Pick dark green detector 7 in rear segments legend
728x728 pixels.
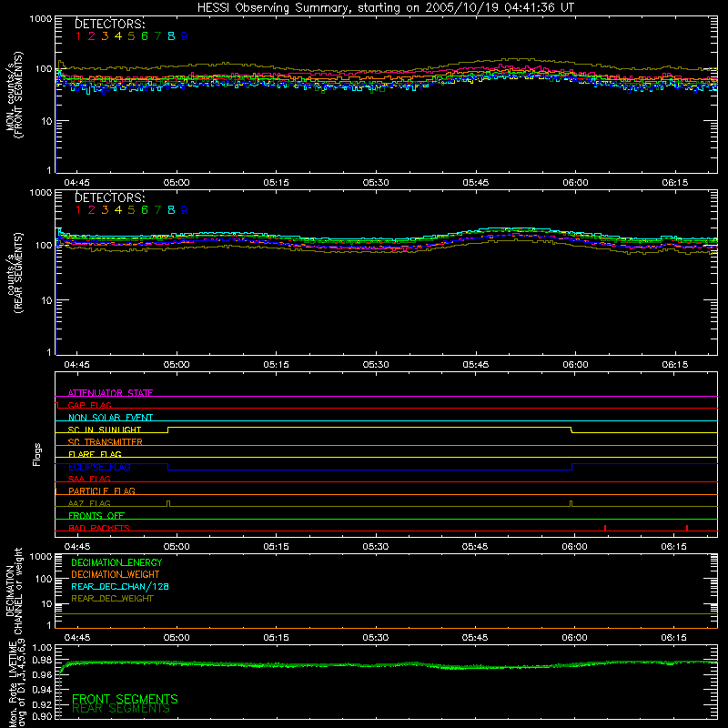pos(157,210)
